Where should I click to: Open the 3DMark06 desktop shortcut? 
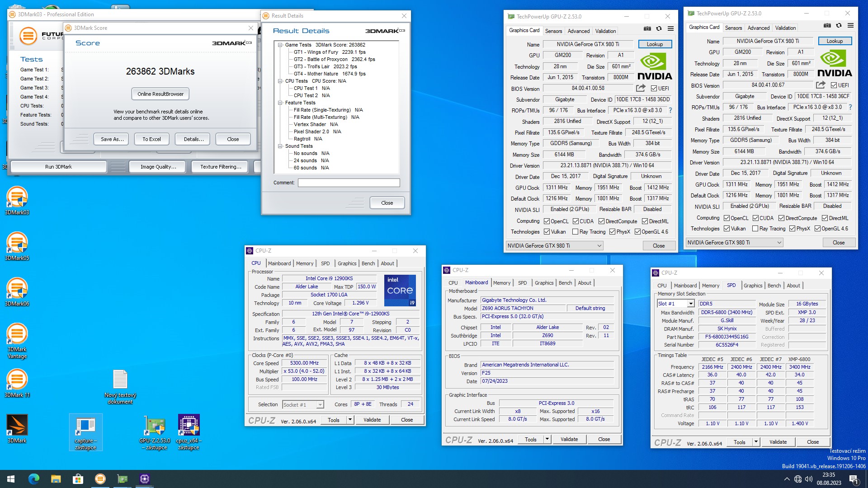coord(17,292)
